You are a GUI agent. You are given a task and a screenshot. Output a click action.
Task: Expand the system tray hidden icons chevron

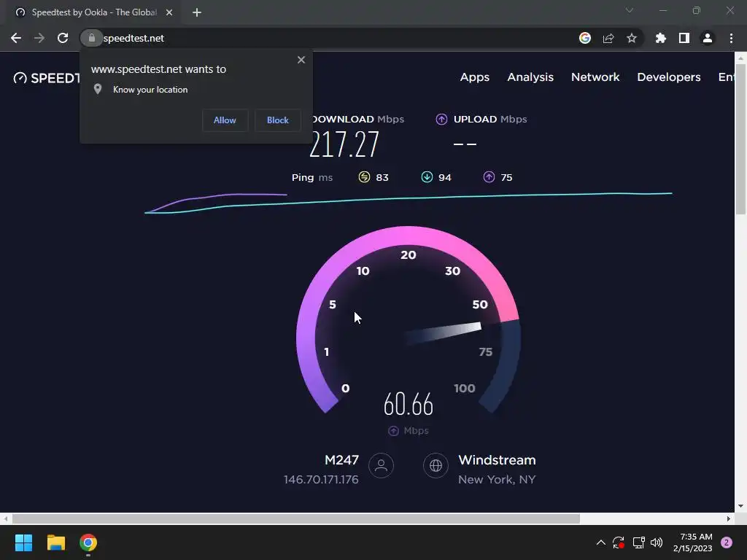coord(601,542)
